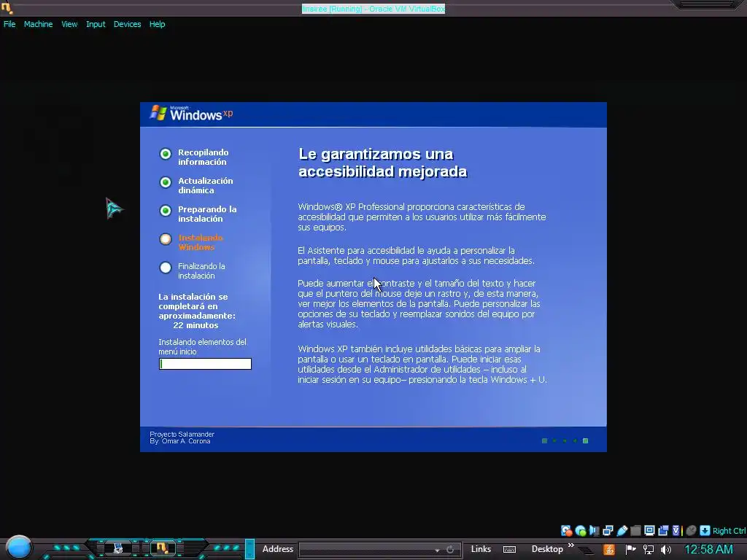This screenshot has width=747, height=560.
Task: Open the Action Center flag icon
Action: [631, 550]
